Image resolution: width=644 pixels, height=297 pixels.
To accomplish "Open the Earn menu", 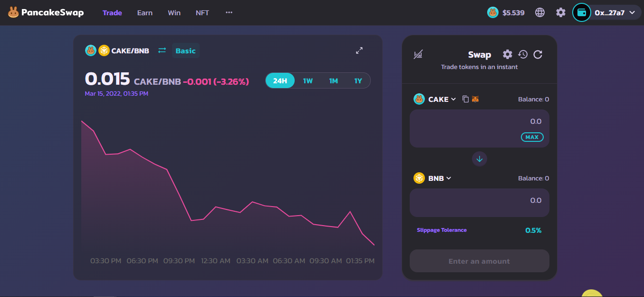I will (144, 13).
